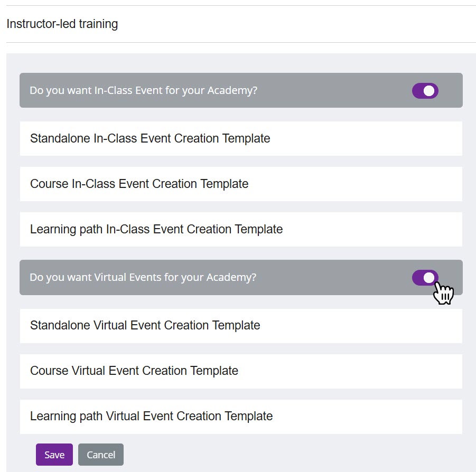Turn off Virtual Events for your Academy
The image size is (476, 472).
(x=425, y=277)
